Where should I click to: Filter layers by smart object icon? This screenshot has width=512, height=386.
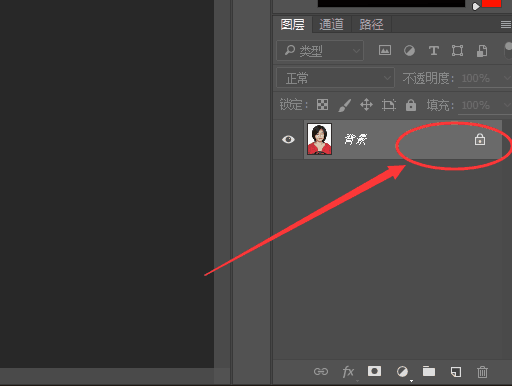[482, 51]
